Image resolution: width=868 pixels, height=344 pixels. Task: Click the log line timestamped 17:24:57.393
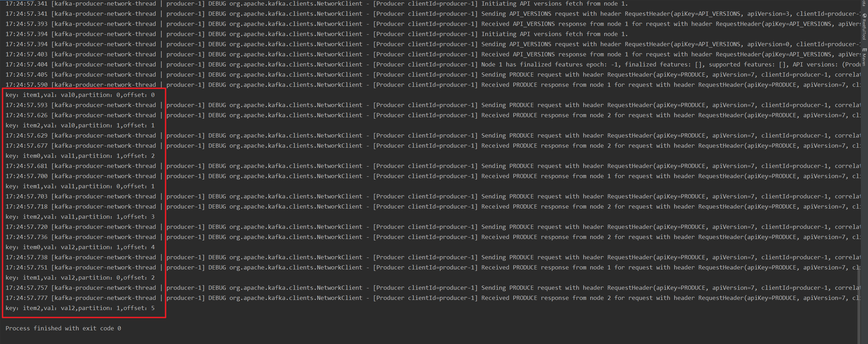click(433, 24)
